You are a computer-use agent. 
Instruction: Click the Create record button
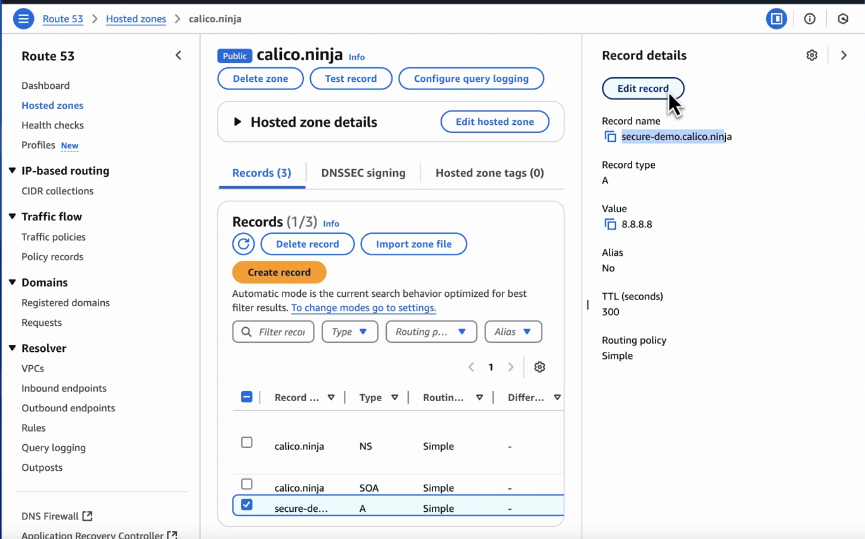tap(279, 272)
